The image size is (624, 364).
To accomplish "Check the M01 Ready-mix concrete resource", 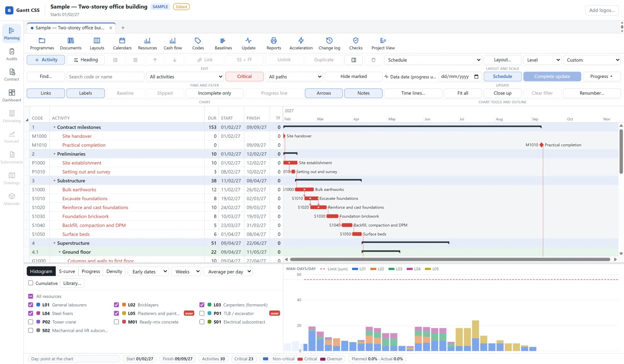I will [x=116, y=322].
